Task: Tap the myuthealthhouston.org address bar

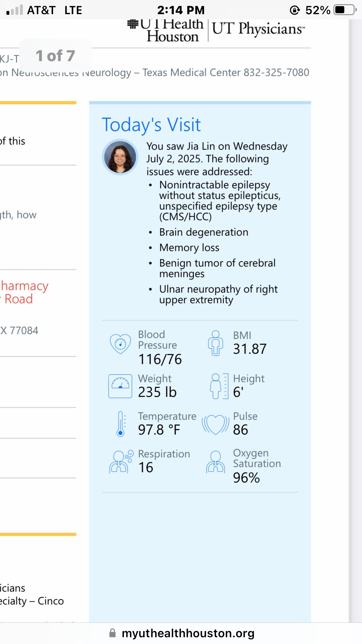Action: tap(188, 633)
